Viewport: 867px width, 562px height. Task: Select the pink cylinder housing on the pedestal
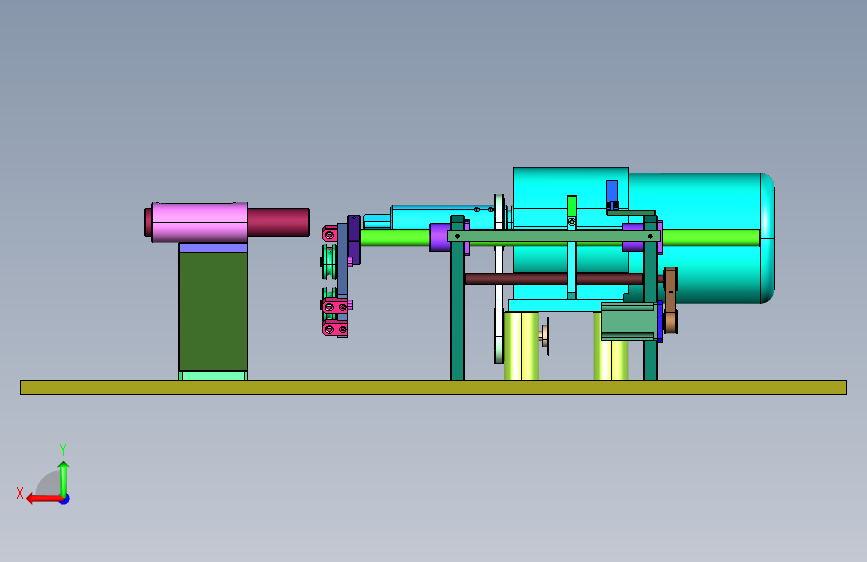click(x=200, y=222)
